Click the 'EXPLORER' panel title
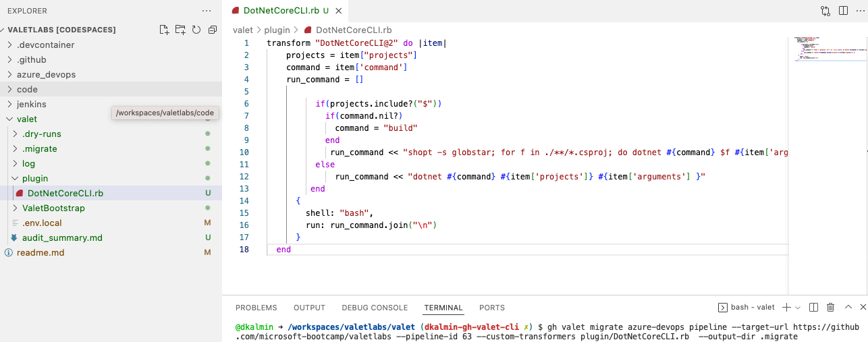 click(28, 11)
